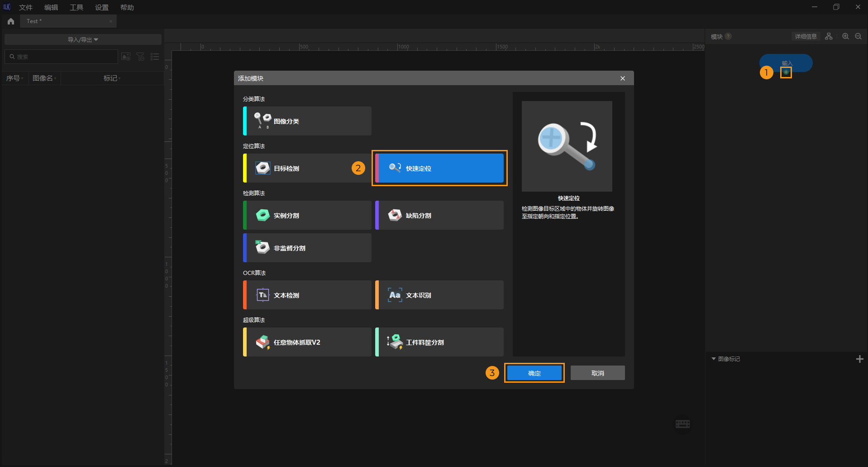Select the 目标检测 module card

307,168
